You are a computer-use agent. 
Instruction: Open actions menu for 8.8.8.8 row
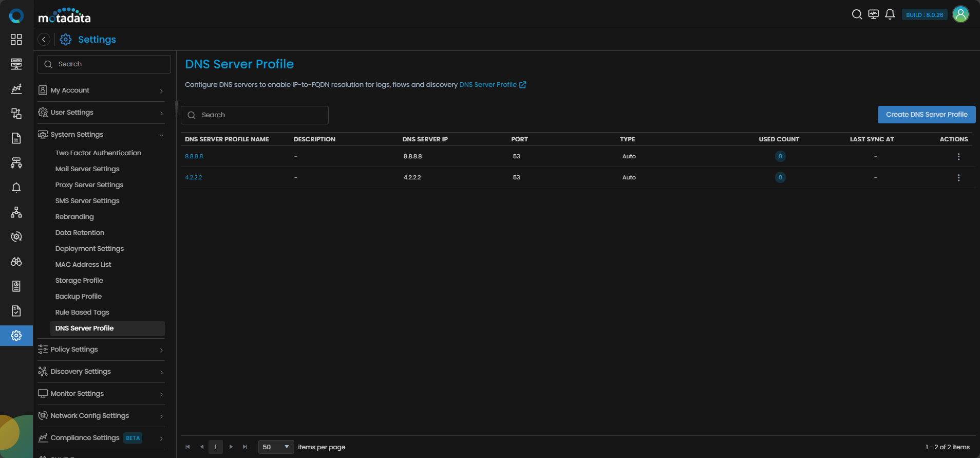pyautogui.click(x=958, y=157)
